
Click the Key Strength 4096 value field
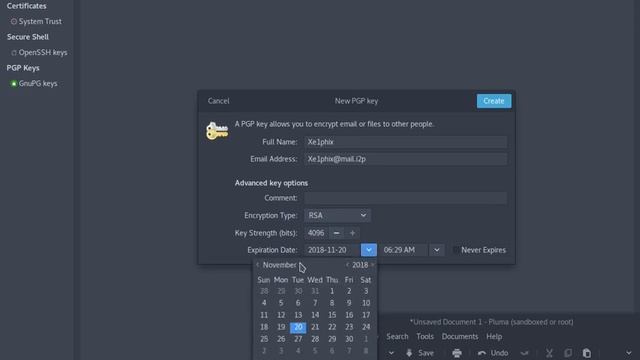[316, 233]
